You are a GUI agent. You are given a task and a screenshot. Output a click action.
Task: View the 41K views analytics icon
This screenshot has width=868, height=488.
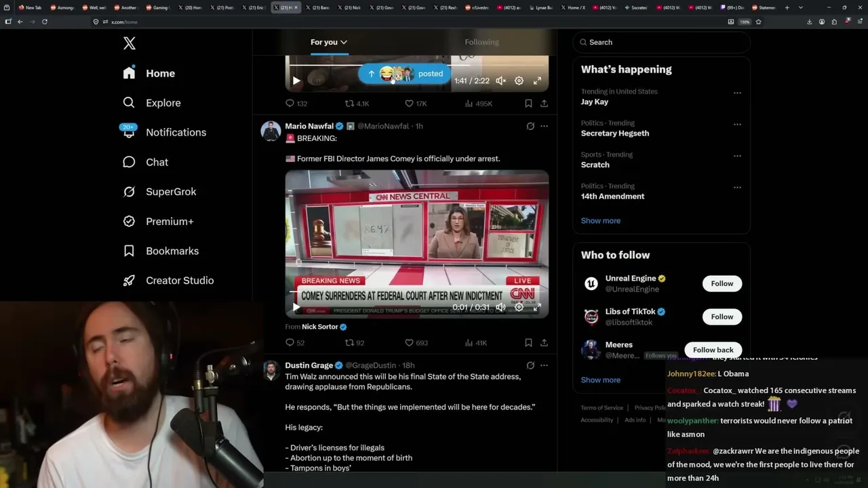click(469, 343)
